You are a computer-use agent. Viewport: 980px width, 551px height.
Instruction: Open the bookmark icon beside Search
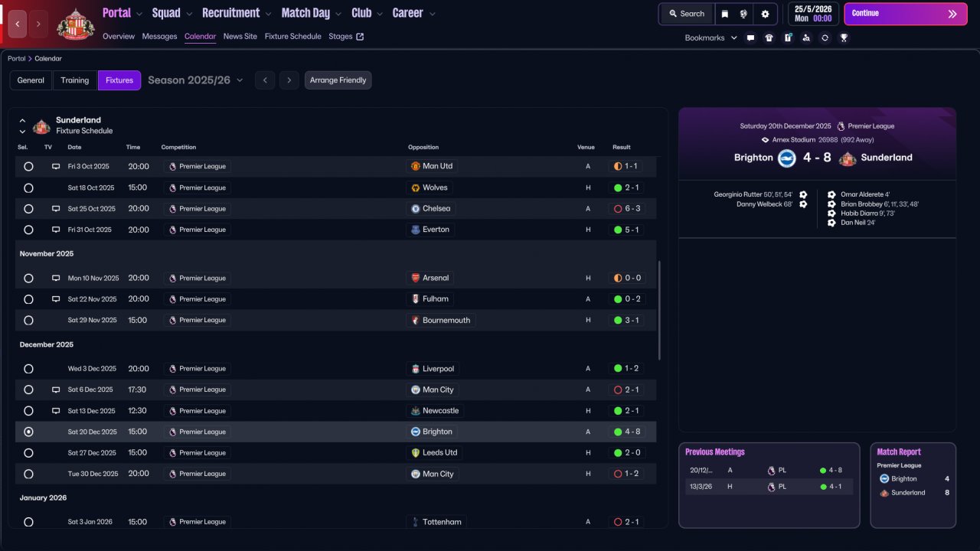724,14
